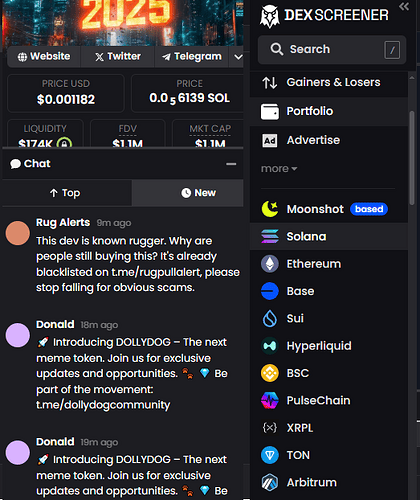This screenshot has width=420, height=500.
Task: Click Rug Alerts user avatar
Action: click(18, 233)
